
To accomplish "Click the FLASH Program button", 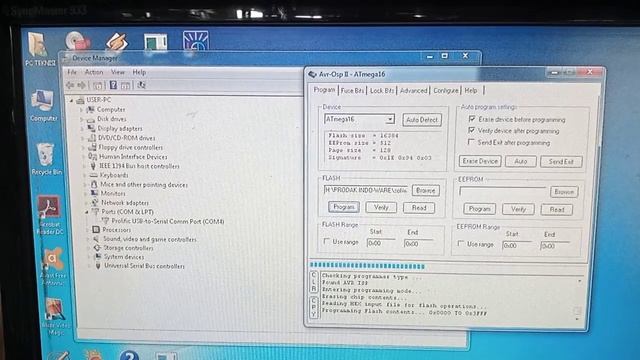I will pos(344,207).
